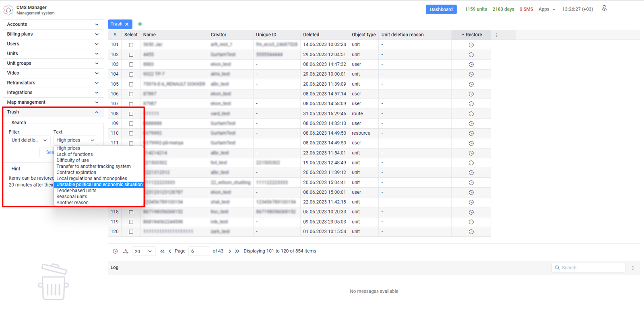644x312 pixels.
Task: Expand the Accounts section
Action: [x=53, y=24]
